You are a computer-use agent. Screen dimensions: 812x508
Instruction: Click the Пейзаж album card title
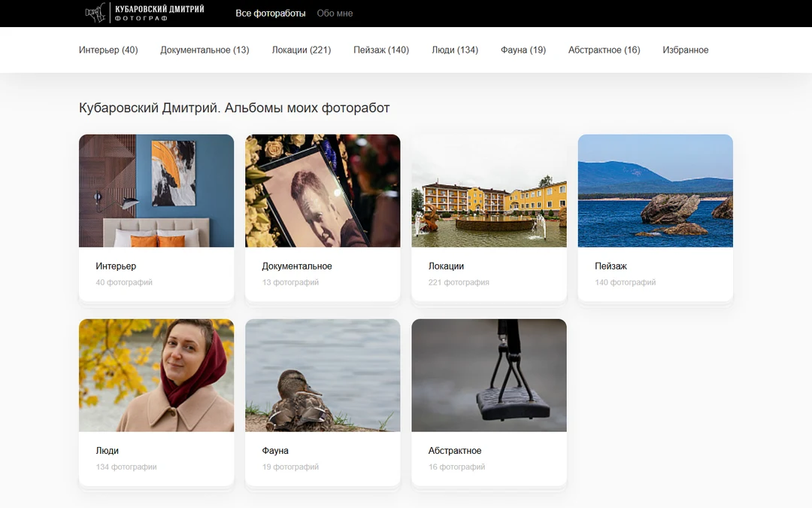[x=611, y=266]
